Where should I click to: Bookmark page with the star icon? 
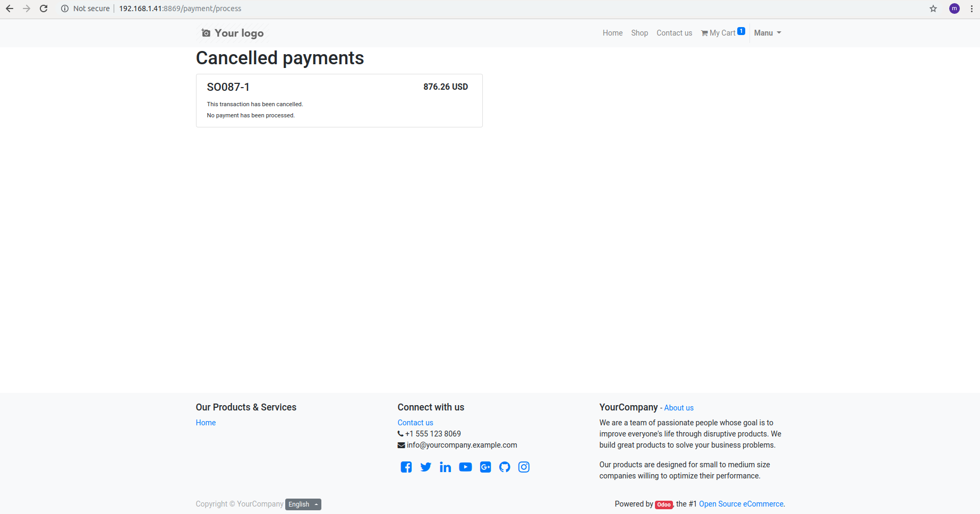(x=933, y=8)
